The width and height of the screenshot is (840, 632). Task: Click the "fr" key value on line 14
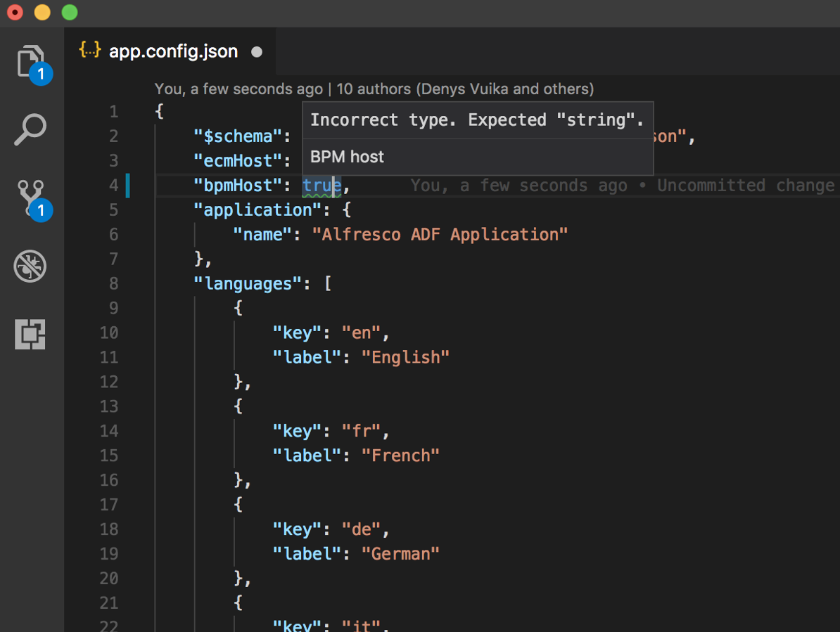361,432
